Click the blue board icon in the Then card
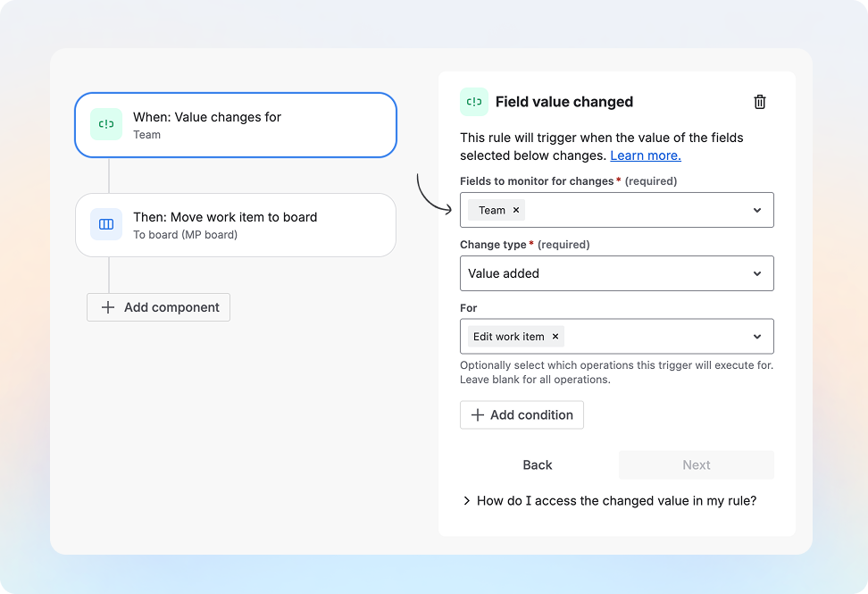 click(x=106, y=224)
